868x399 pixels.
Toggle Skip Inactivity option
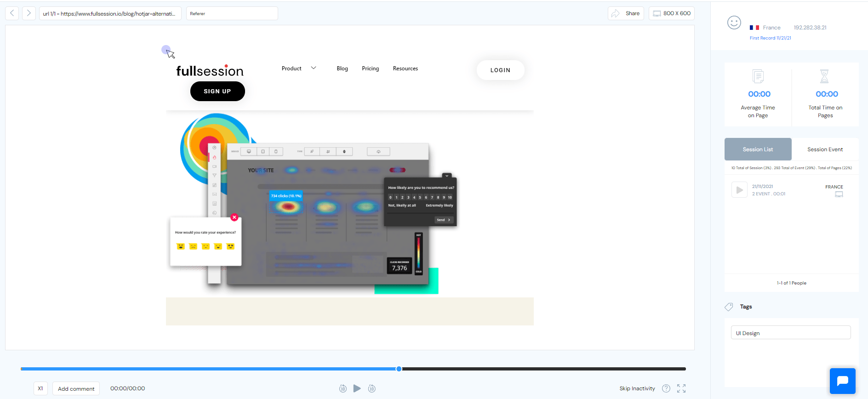[x=637, y=388]
